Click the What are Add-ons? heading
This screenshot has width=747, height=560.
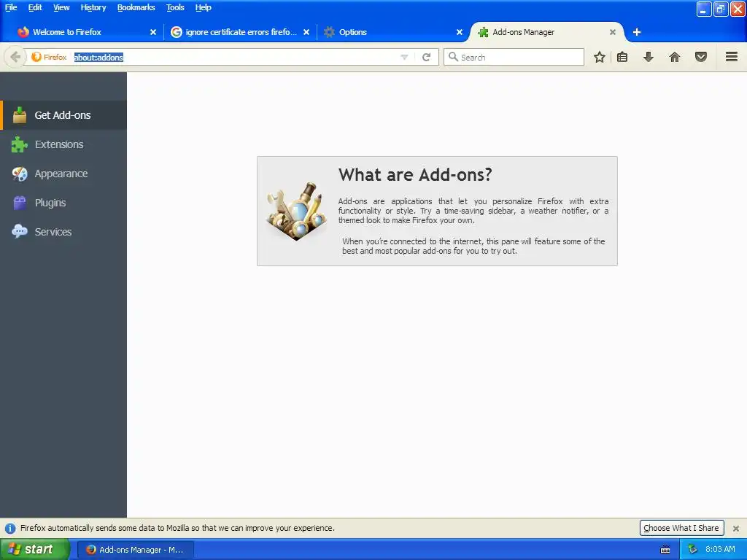pos(415,175)
